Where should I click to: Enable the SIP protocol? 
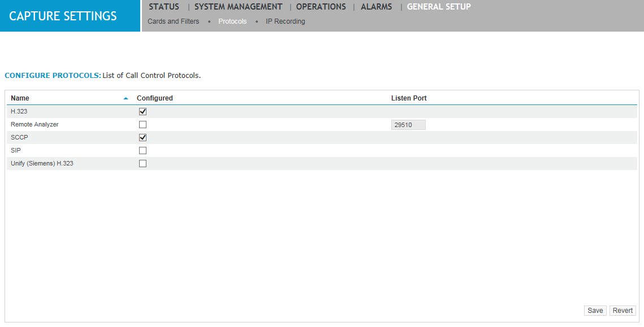tap(142, 150)
